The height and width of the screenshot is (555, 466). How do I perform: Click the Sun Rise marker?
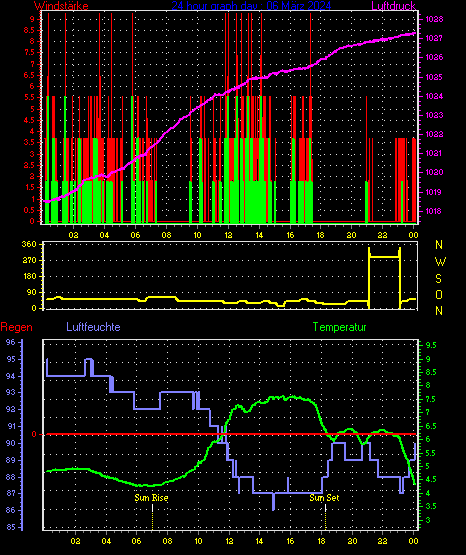click(x=151, y=498)
